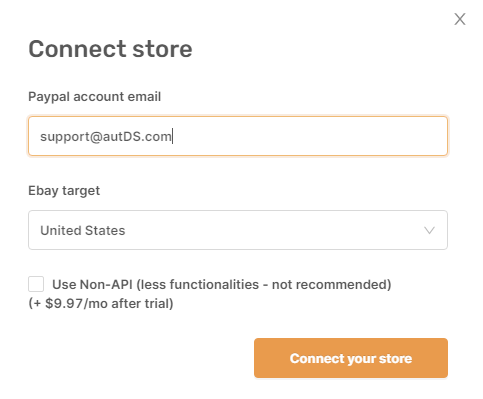
Task: Click the Connect store heading
Action: pyautogui.click(x=110, y=49)
